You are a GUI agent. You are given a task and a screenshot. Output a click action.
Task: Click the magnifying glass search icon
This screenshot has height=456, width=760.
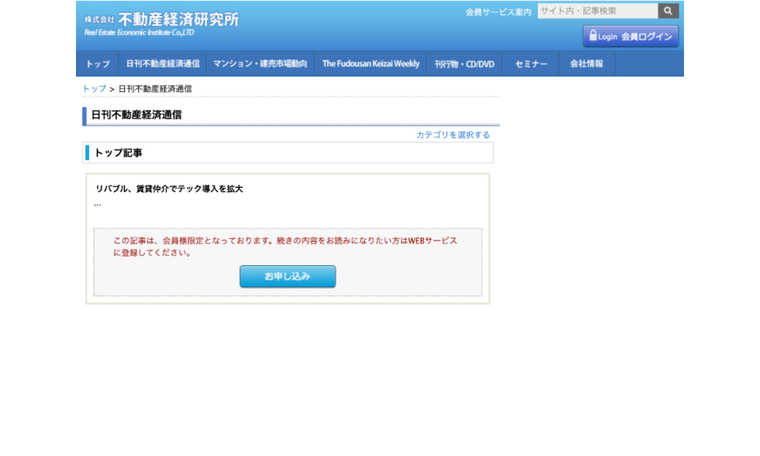click(668, 11)
